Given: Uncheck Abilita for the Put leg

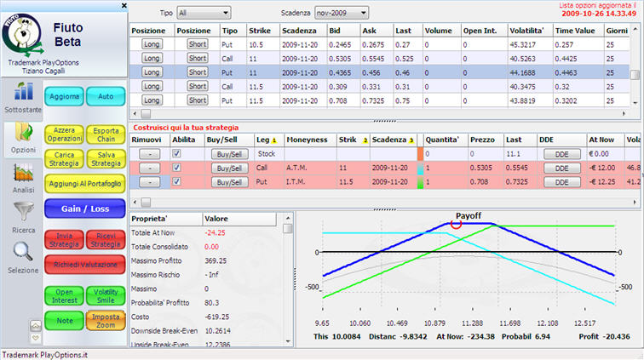Looking at the screenshot, I should (177, 182).
